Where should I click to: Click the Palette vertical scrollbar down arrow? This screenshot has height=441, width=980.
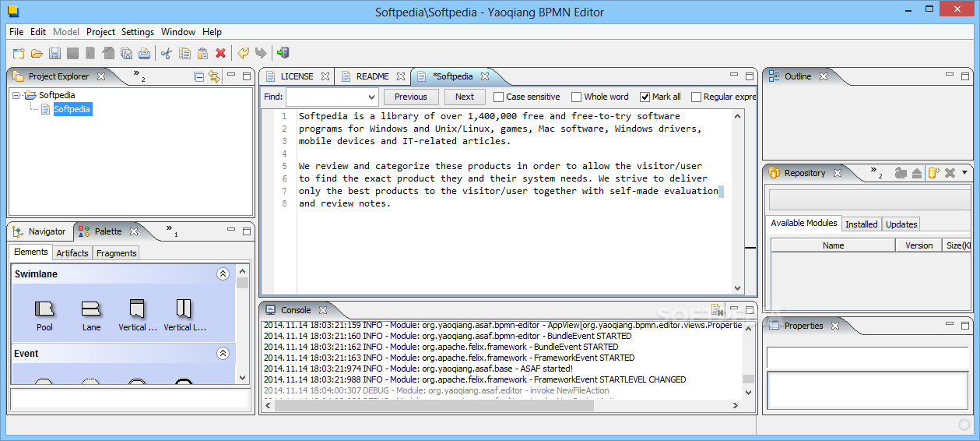(x=242, y=378)
